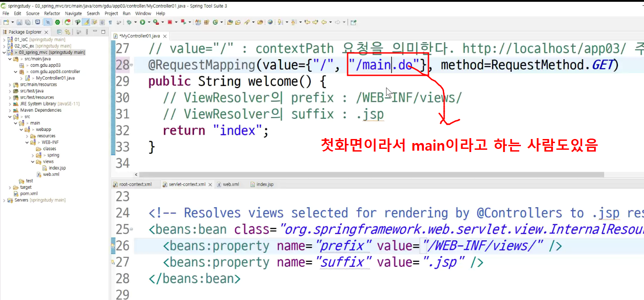Select the com.gdu.app03 package
The height and width of the screenshot is (300, 644).
tap(45, 65)
